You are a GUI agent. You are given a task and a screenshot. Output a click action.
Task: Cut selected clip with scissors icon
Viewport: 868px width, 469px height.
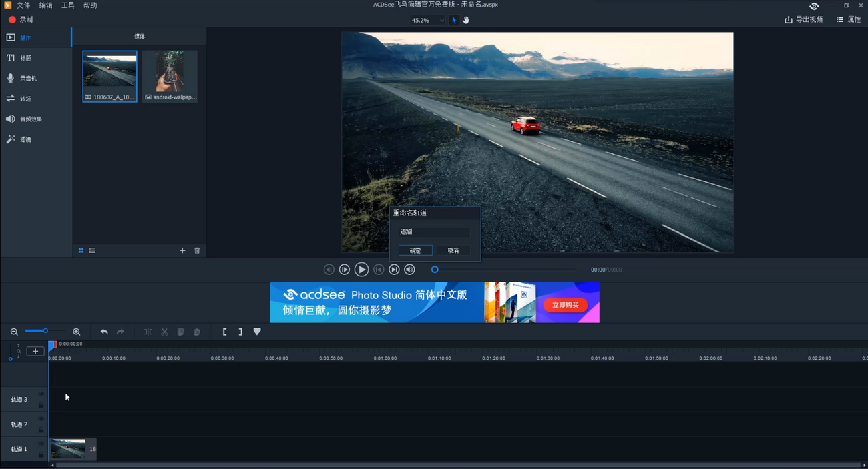click(x=164, y=332)
